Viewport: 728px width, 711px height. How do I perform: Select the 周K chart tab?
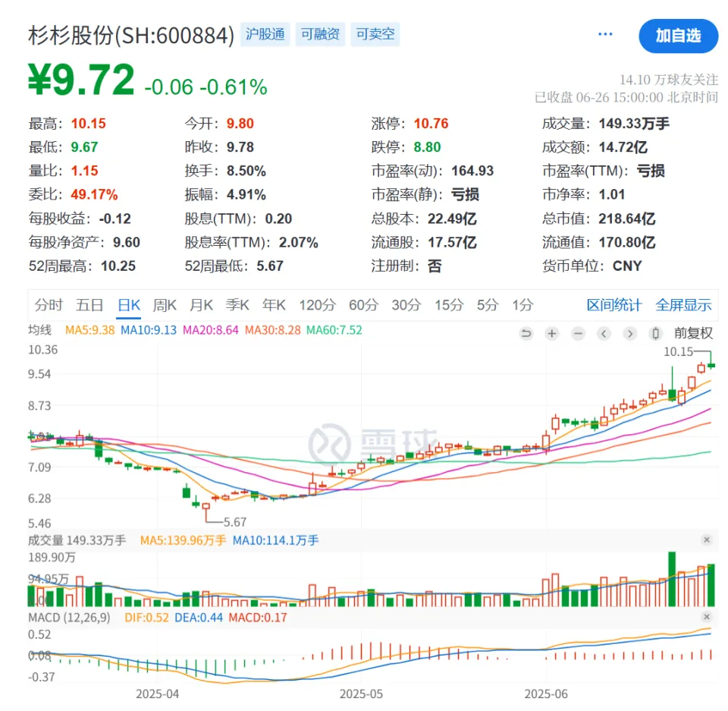tap(165, 305)
